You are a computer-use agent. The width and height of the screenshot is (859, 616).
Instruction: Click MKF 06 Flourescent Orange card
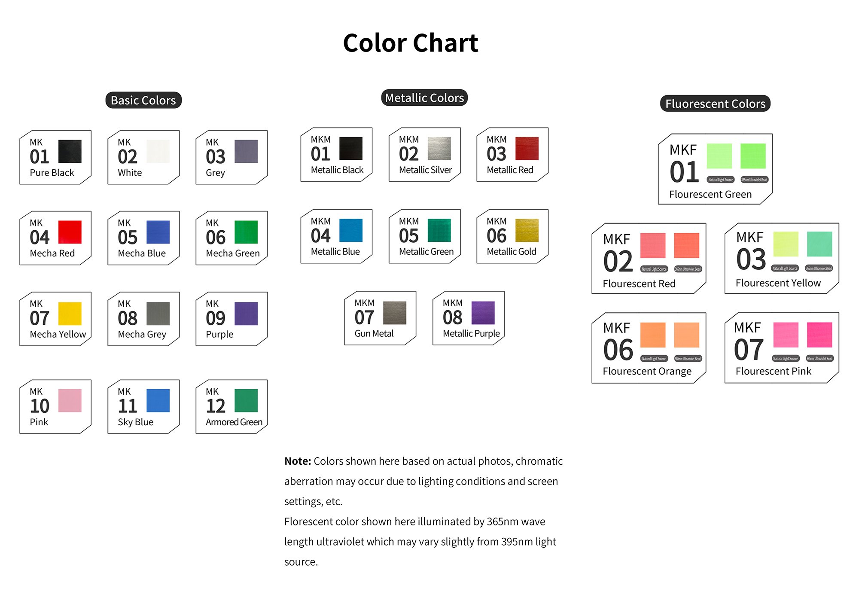click(649, 348)
